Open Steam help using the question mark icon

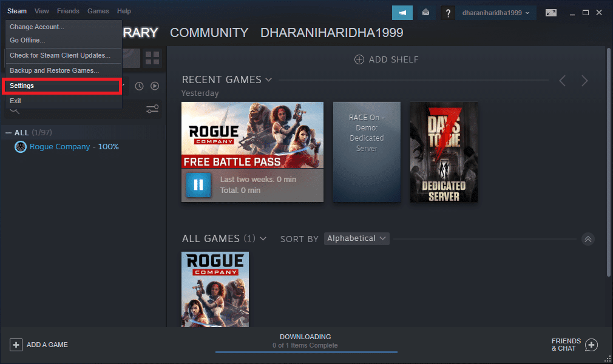pos(447,12)
